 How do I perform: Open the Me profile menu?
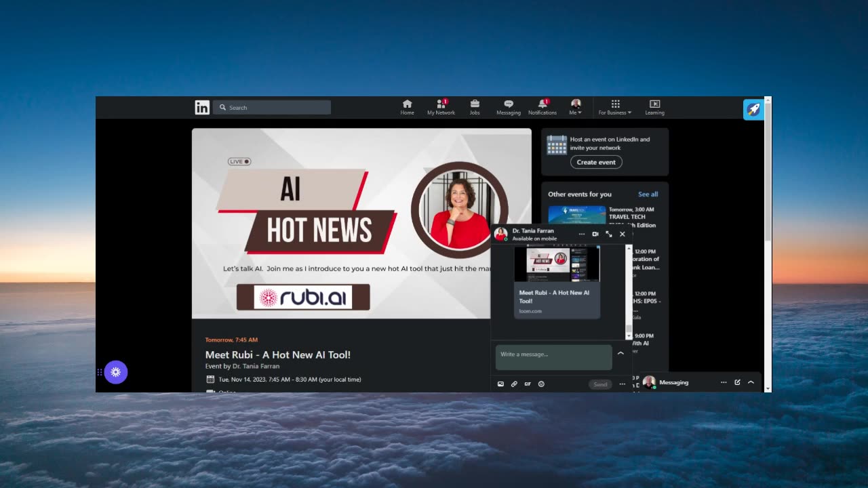pos(576,107)
